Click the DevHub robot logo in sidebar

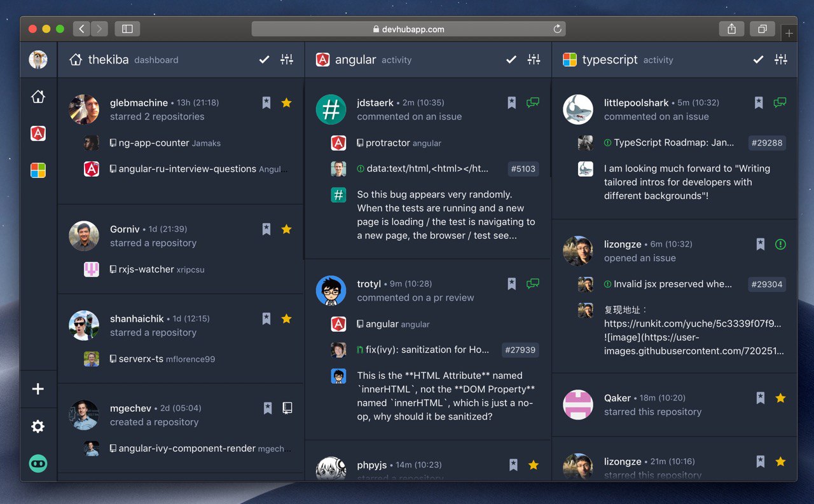coord(38,463)
